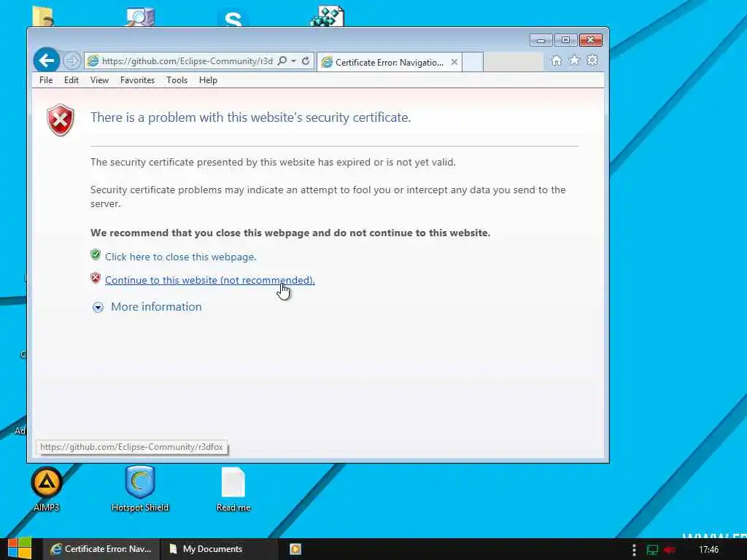Close the Internet Explorer window
The height and width of the screenshot is (560, 747).
click(591, 41)
